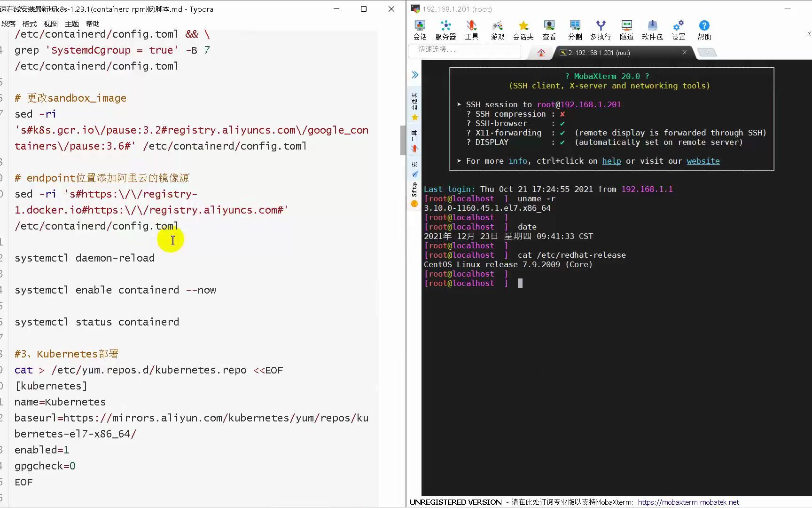This screenshot has width=812, height=508.
Task: Open the 设置 (Settings) gears icon
Action: click(x=678, y=30)
